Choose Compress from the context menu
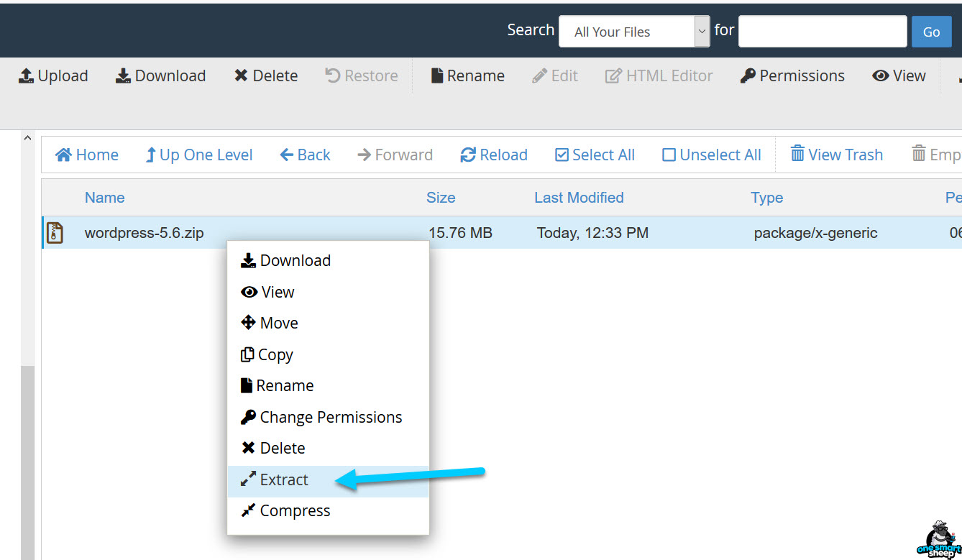Viewport: 962px width, 560px height. point(328,510)
